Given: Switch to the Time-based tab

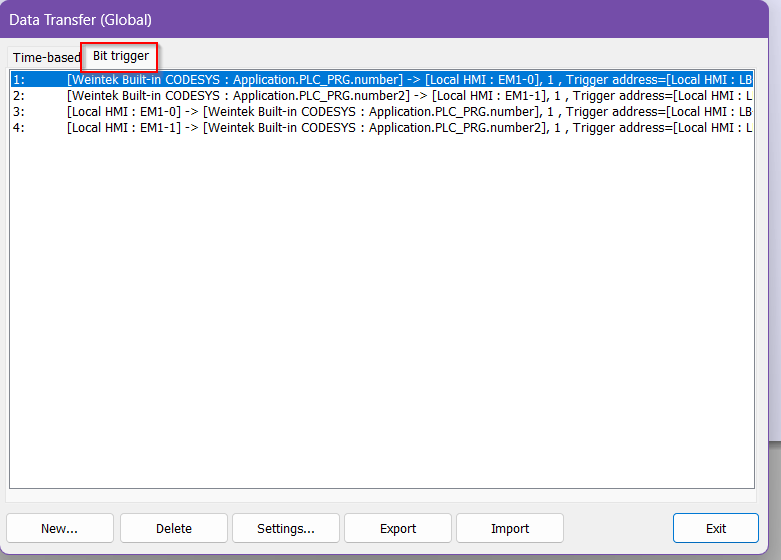Looking at the screenshot, I should (46, 57).
